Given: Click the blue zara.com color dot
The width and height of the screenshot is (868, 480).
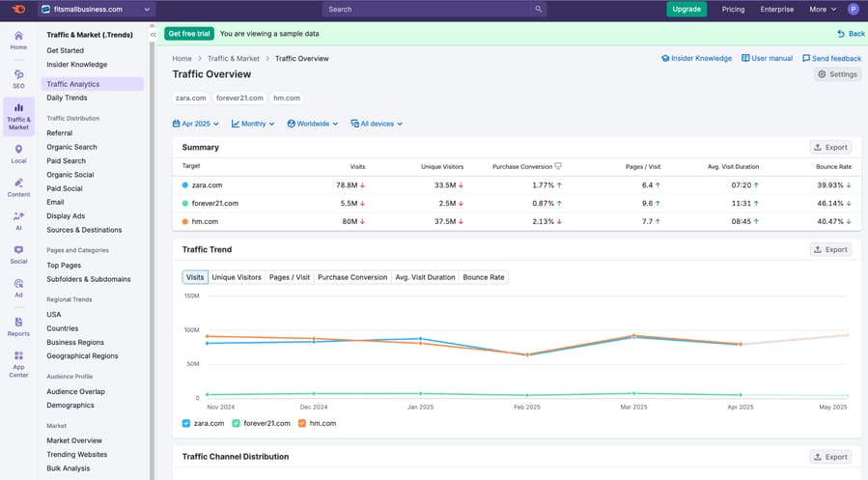Looking at the screenshot, I should pyautogui.click(x=185, y=184).
